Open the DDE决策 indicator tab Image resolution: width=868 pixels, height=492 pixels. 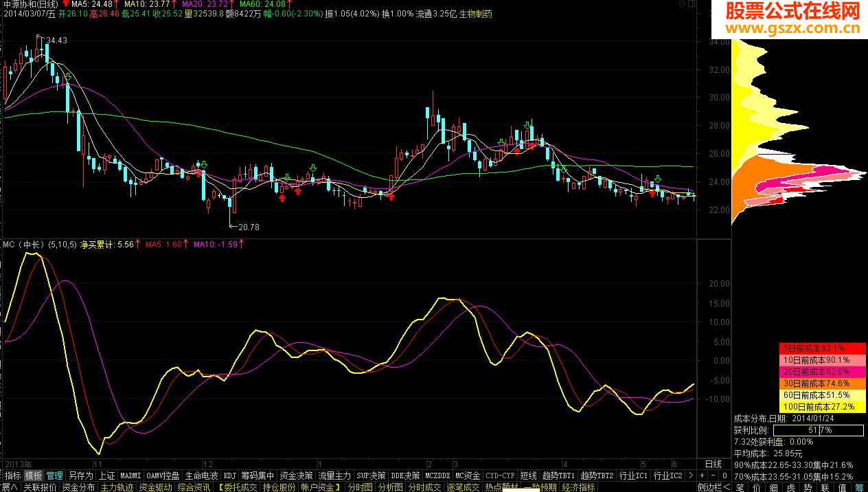tap(405, 476)
